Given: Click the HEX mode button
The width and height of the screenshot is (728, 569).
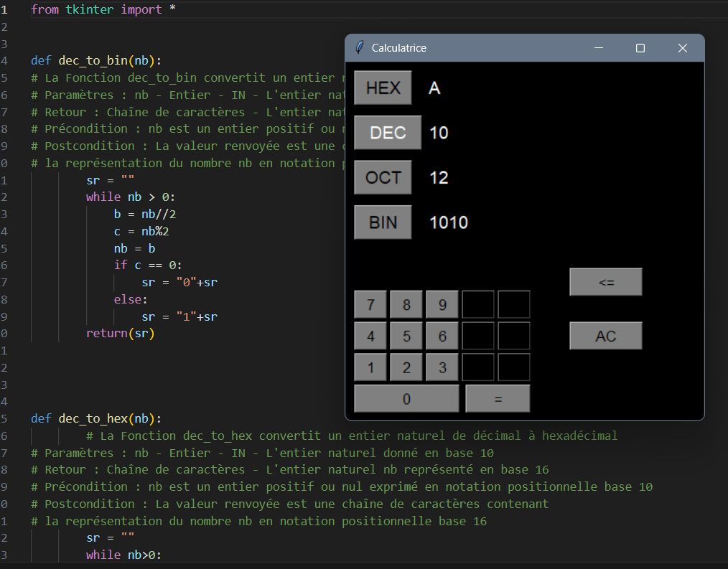Looking at the screenshot, I should click(383, 88).
